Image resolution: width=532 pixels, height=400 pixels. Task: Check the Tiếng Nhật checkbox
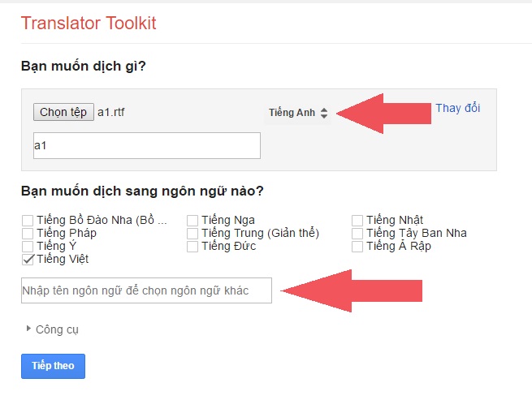tap(357, 221)
